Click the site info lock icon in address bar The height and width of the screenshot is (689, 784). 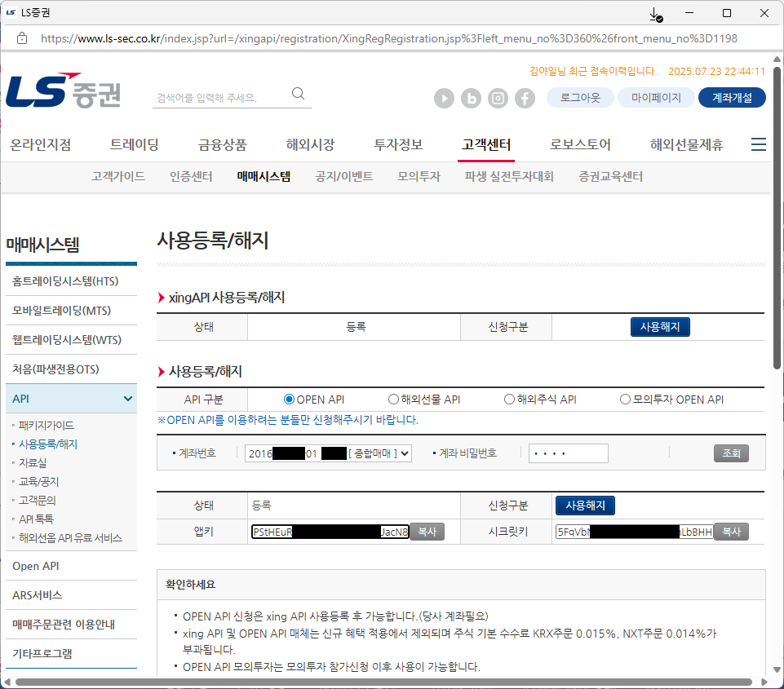tap(22, 38)
